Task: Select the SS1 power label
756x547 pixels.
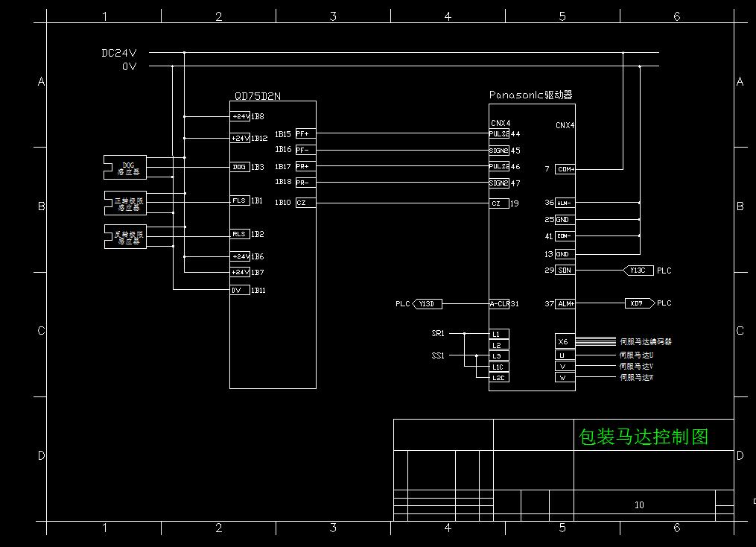Action: pyautogui.click(x=438, y=355)
